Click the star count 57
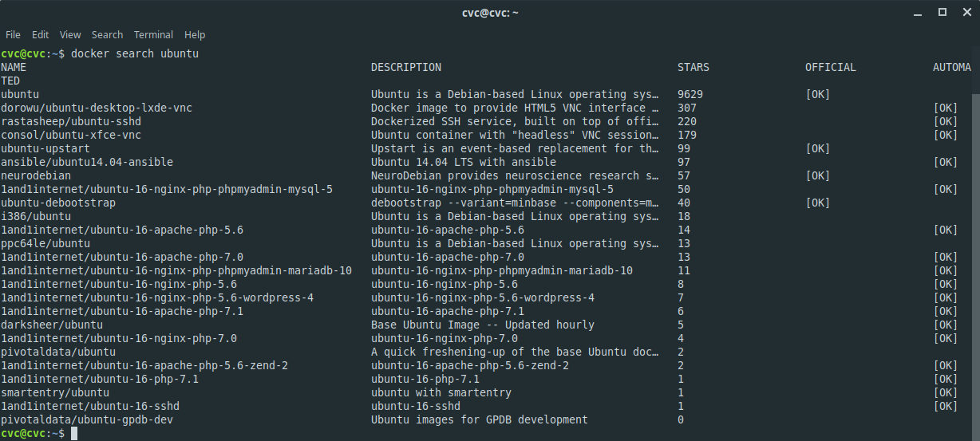The height and width of the screenshot is (441, 980). (x=684, y=175)
